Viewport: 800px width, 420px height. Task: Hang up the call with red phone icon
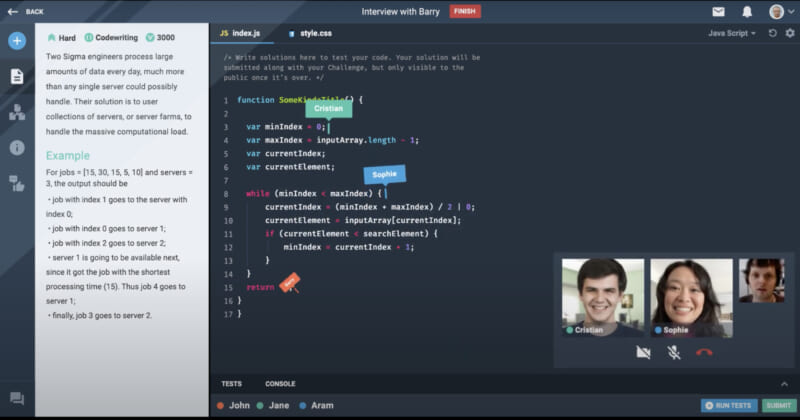click(704, 353)
